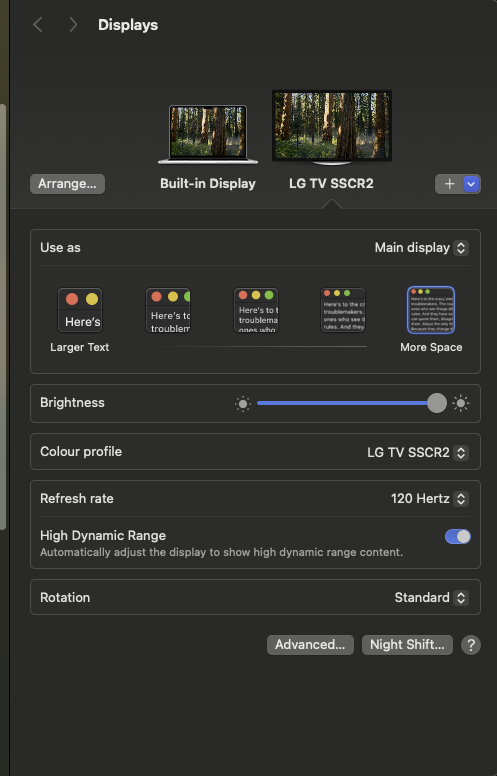Click the high brightness sun icon
Screen dimensions: 497x776
[x=461, y=403]
